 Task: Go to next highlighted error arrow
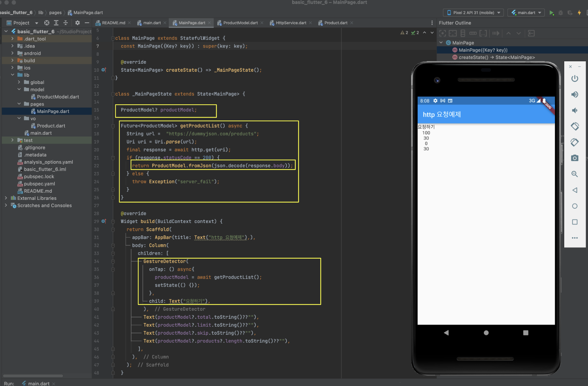432,33
